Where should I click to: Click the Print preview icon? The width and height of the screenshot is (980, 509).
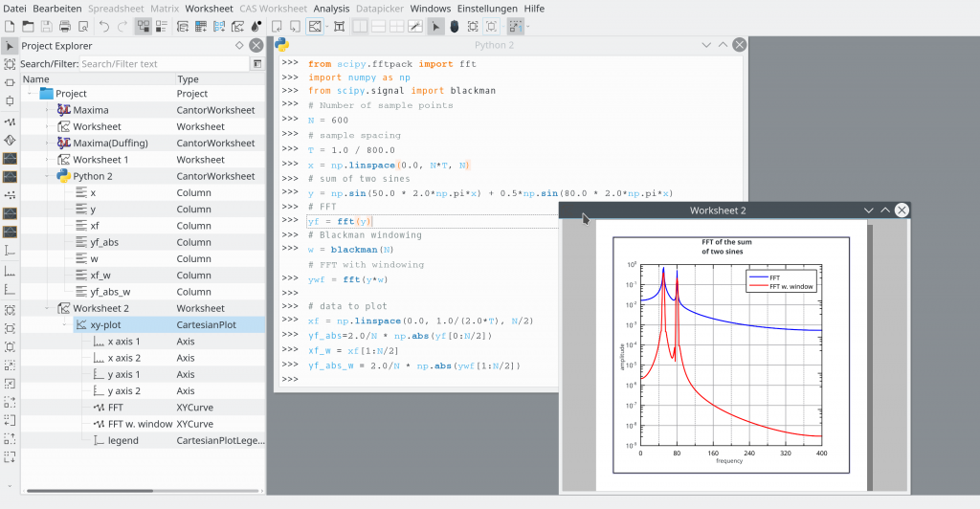pos(81,27)
